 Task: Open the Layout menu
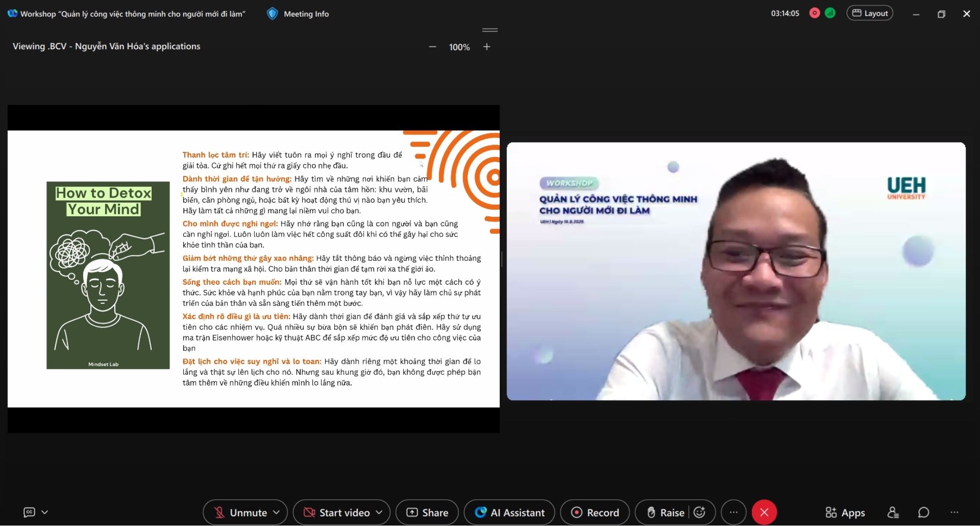[x=870, y=13]
